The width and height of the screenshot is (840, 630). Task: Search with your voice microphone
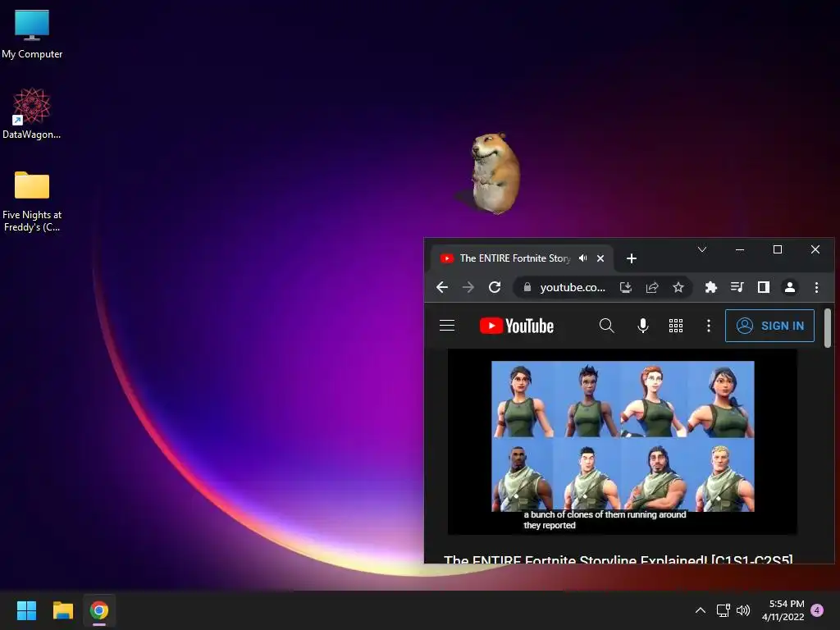point(643,326)
